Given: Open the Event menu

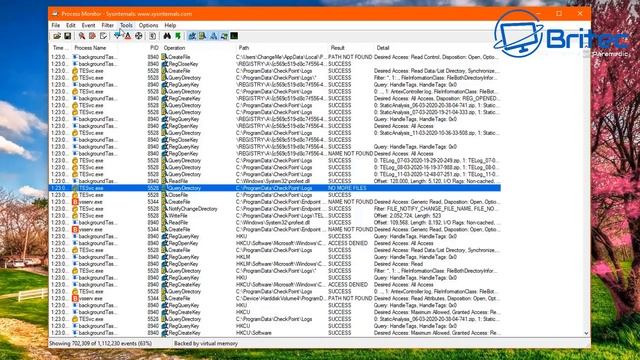Looking at the screenshot, I should (88, 25).
